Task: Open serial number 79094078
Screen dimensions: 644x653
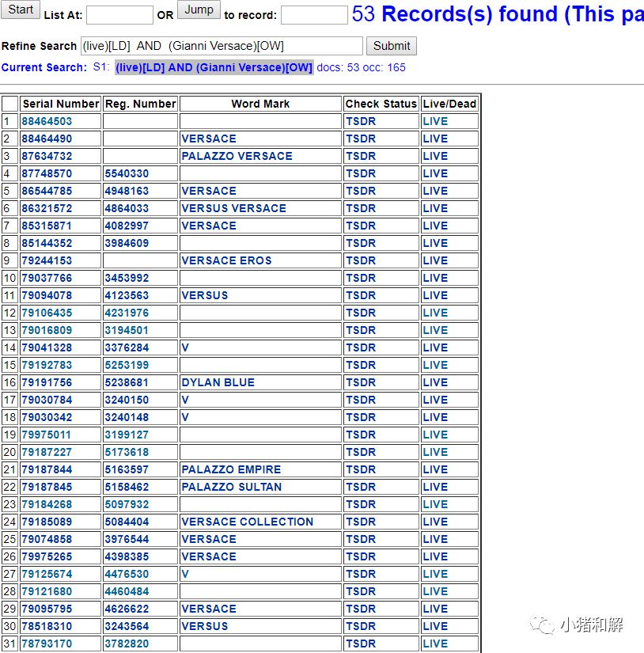Action: (47, 296)
